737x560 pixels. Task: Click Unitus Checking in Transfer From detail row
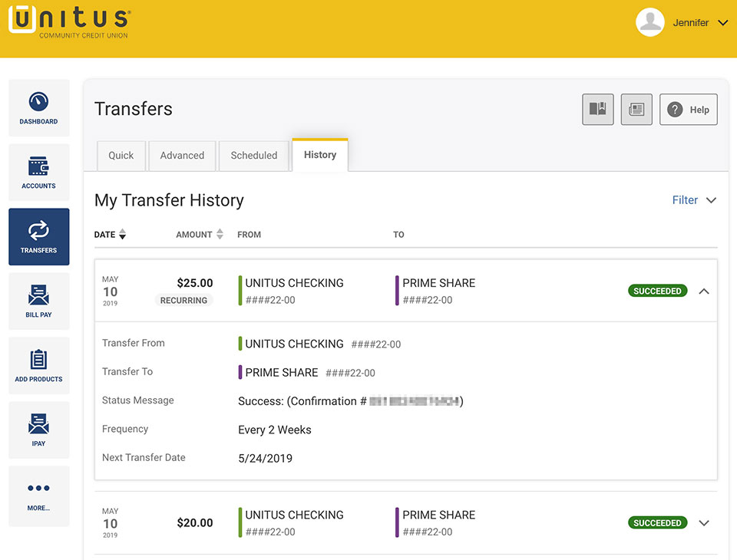[294, 344]
